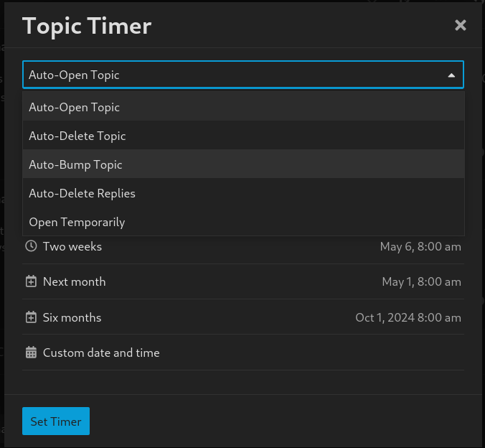
Task: Select Auto-Open Topic from the dropdown list
Action: pyautogui.click(x=75, y=107)
